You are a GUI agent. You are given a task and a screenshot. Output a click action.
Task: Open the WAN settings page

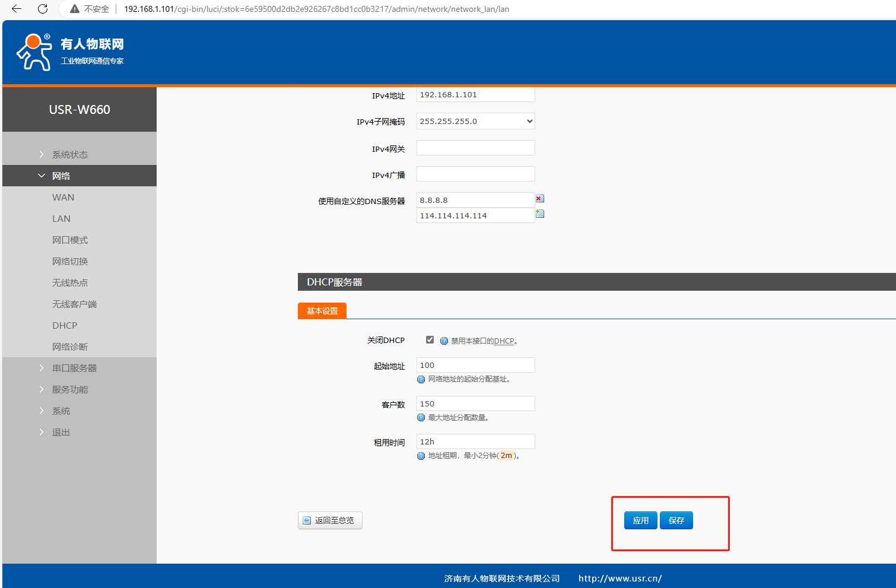(x=63, y=197)
